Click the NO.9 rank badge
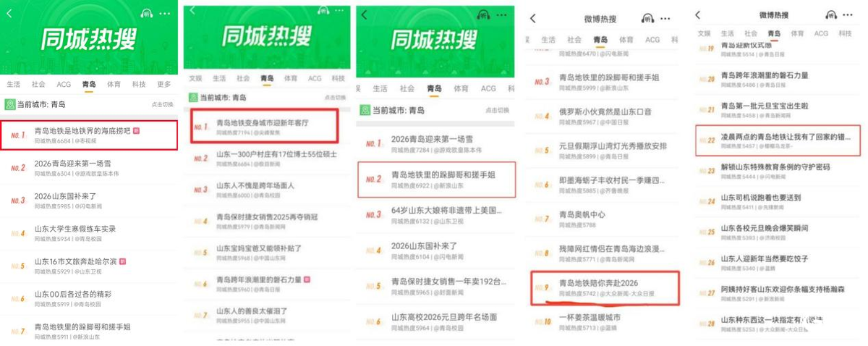The width and height of the screenshot is (868, 346). pyautogui.click(x=542, y=287)
